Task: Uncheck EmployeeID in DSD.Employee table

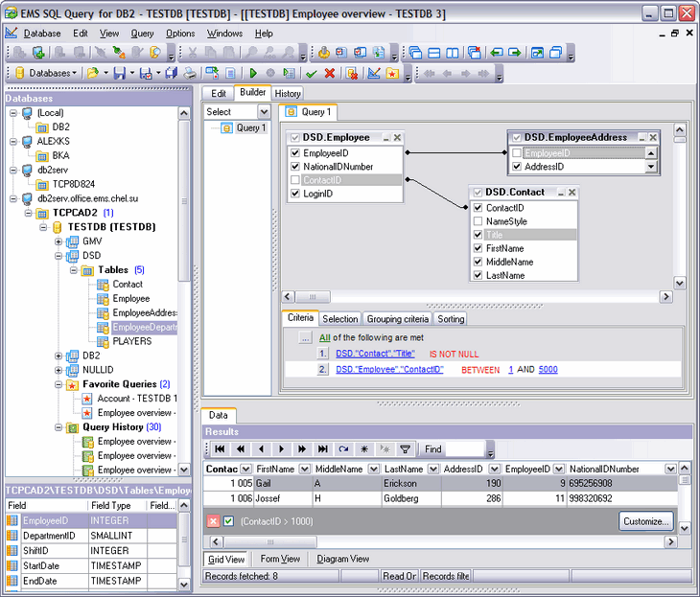Action: (294, 153)
